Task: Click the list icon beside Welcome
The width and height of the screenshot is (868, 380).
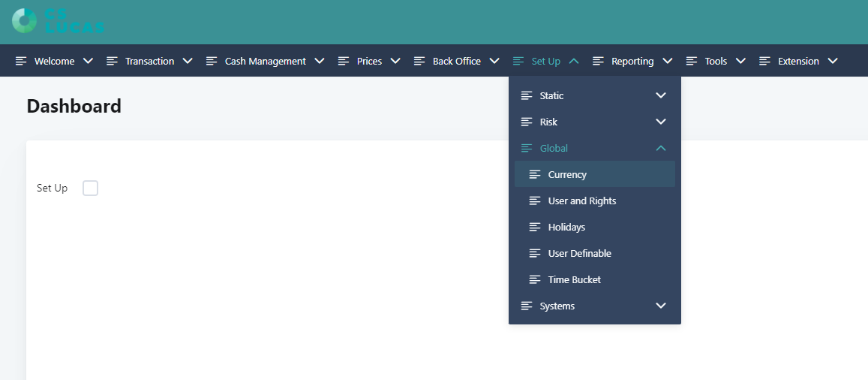Action: pyautogui.click(x=21, y=61)
